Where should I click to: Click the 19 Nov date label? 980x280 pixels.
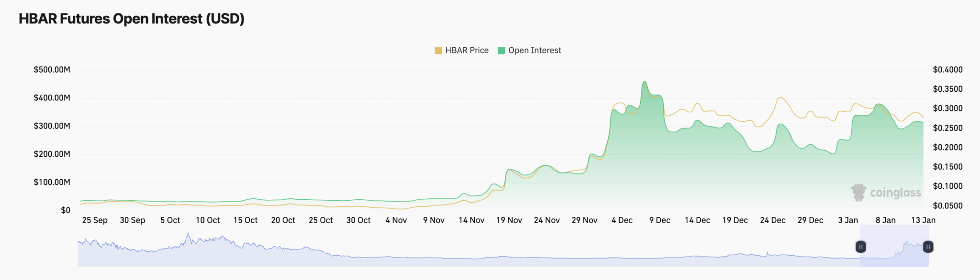click(509, 220)
